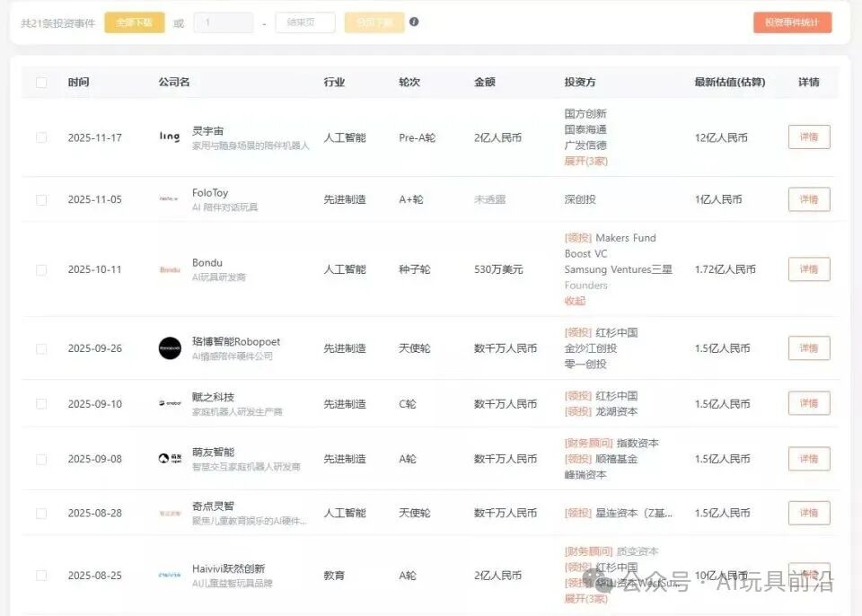View 详情 for 奇点灵智

(x=809, y=513)
